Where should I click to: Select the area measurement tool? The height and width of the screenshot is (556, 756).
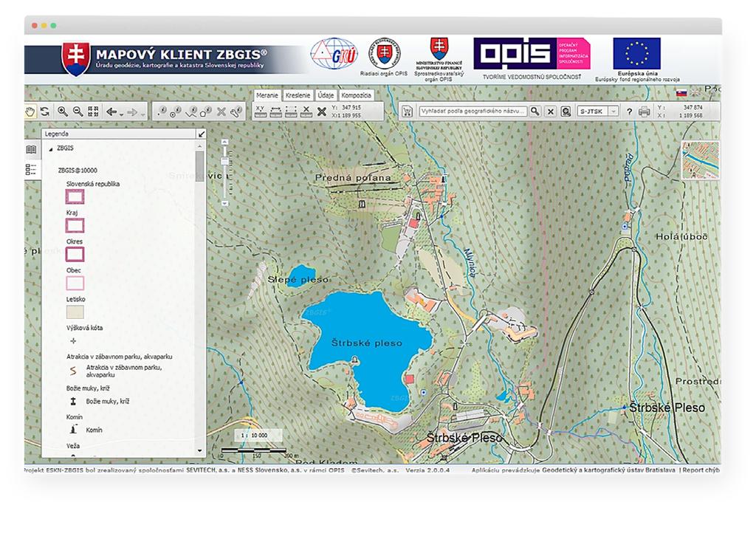pyautogui.click(x=291, y=111)
